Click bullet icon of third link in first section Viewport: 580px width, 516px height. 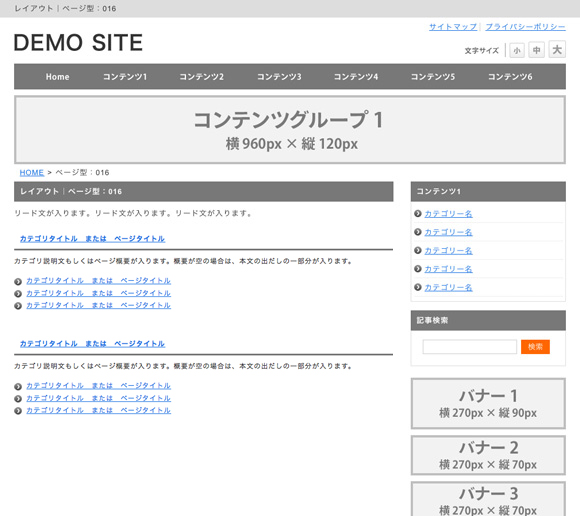pyautogui.click(x=18, y=306)
